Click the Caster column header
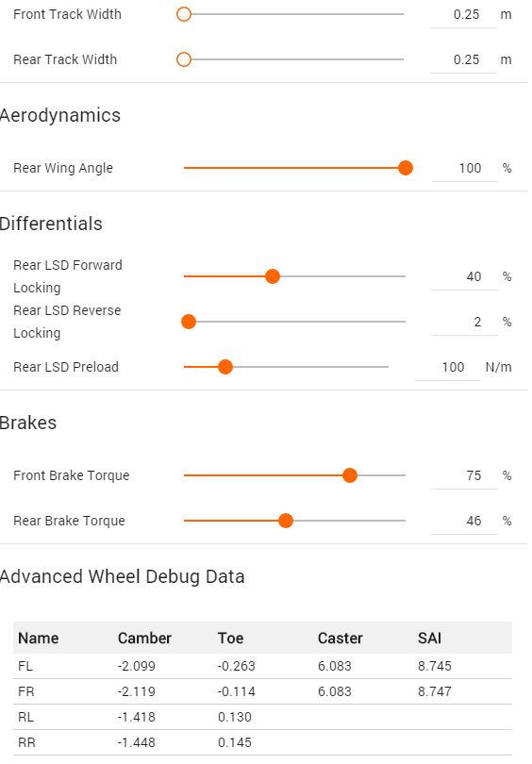 coord(341,638)
